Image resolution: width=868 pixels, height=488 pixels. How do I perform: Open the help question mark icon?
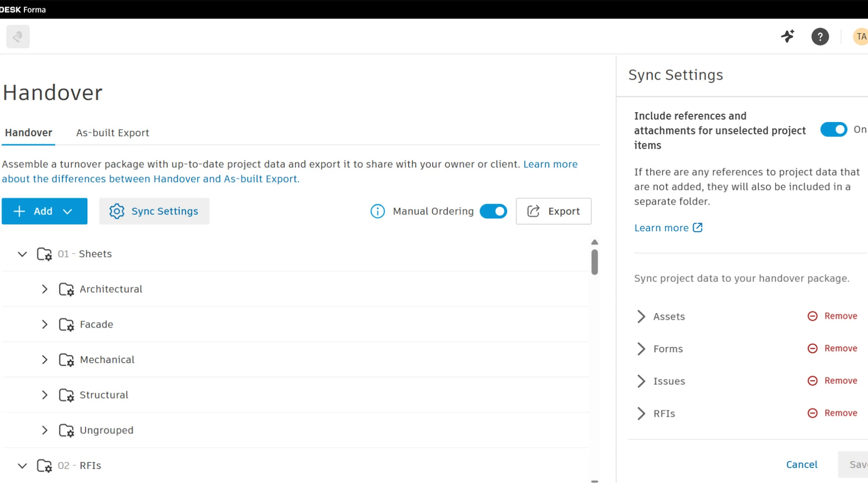[x=820, y=37]
